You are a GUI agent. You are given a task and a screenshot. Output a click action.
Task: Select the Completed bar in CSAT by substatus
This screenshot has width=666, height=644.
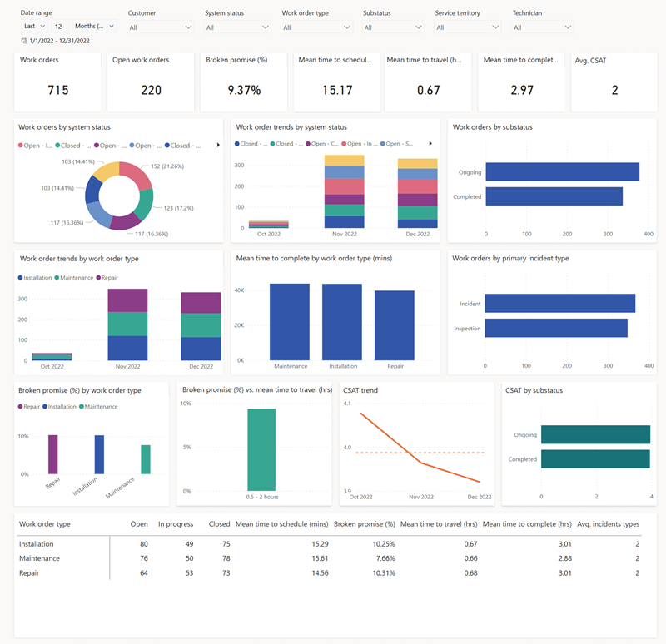595,459
